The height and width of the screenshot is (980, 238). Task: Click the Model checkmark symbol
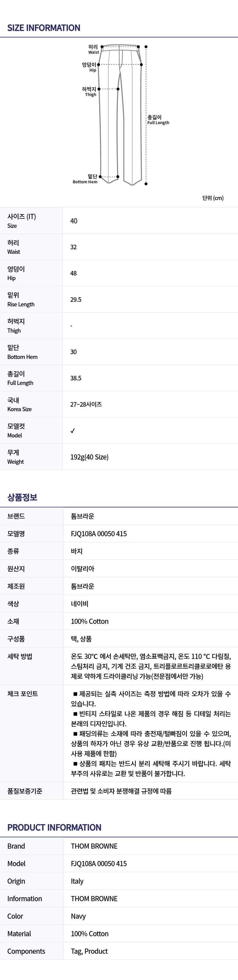[72, 430]
